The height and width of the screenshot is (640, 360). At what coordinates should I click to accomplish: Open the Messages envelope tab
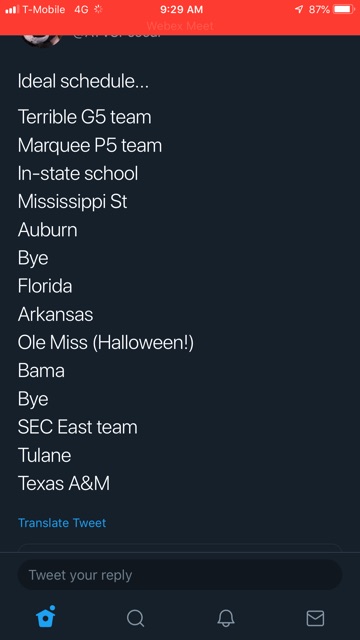(x=315, y=618)
